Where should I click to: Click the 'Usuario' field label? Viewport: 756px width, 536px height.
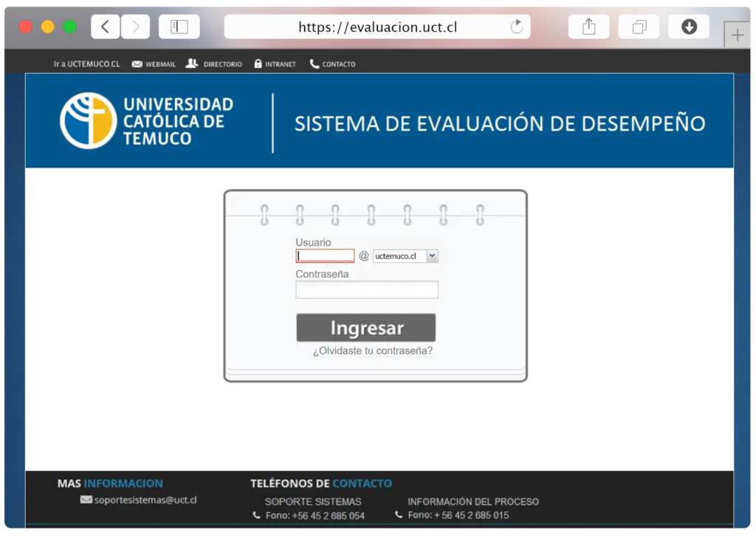[313, 242]
